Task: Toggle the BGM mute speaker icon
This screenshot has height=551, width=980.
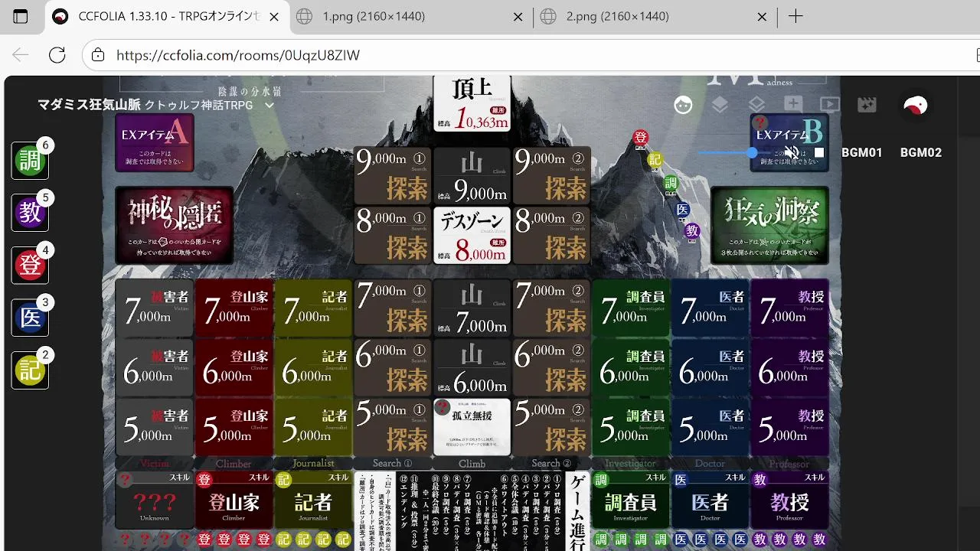Action: coord(792,152)
